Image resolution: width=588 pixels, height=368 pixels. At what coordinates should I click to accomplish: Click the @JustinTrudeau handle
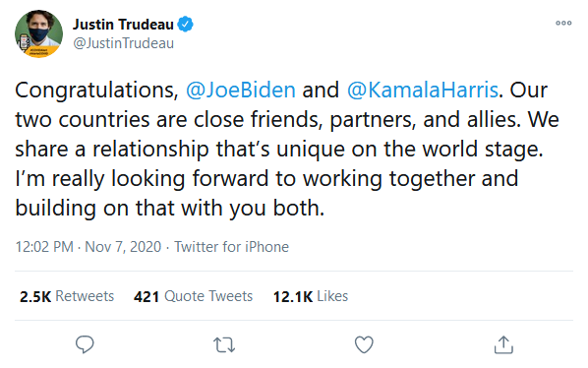(x=123, y=43)
